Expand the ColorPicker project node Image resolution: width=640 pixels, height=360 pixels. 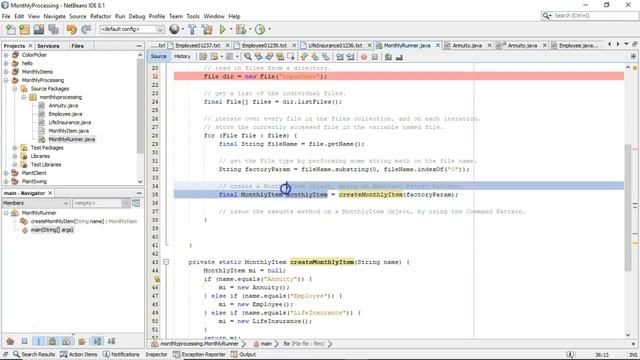[x=6, y=55]
